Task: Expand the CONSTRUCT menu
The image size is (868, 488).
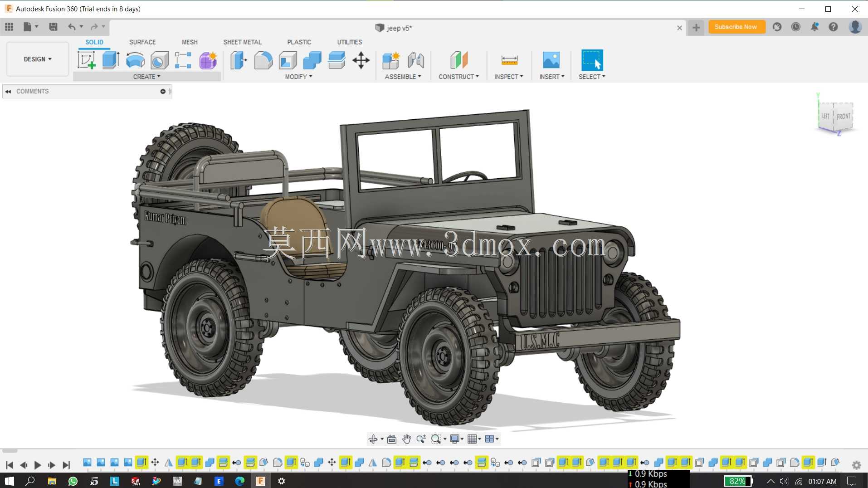Action: click(458, 77)
